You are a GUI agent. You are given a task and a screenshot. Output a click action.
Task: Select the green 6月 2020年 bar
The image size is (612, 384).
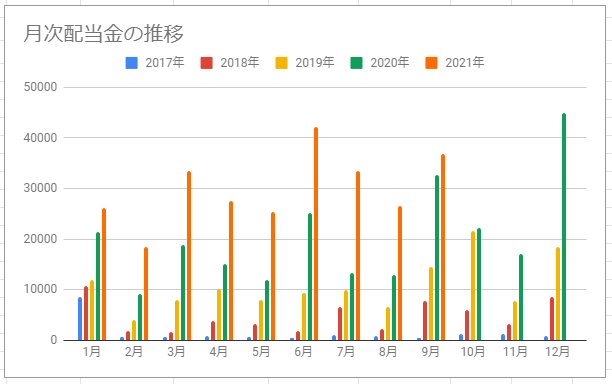pyautogui.click(x=310, y=277)
